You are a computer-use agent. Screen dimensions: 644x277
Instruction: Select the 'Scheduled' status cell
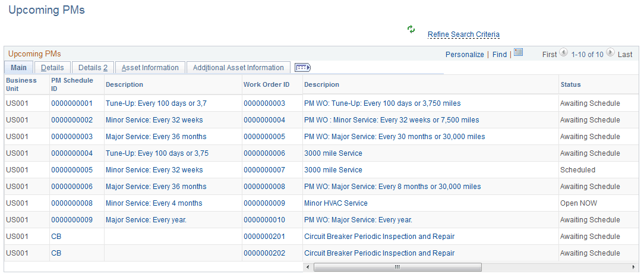pos(577,170)
